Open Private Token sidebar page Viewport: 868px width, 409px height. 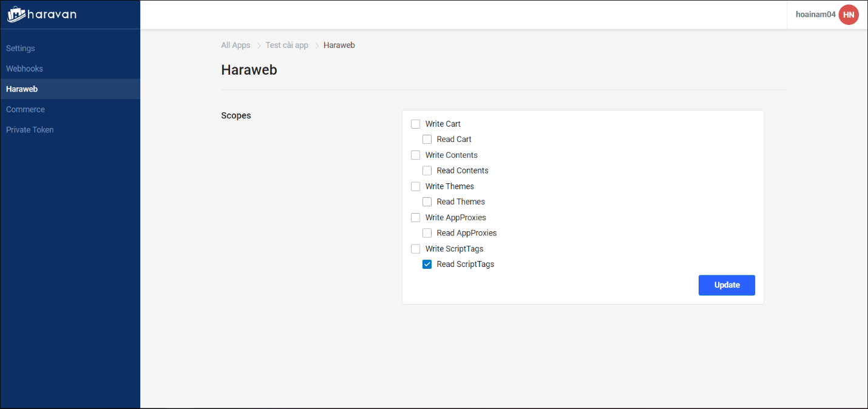(x=30, y=130)
